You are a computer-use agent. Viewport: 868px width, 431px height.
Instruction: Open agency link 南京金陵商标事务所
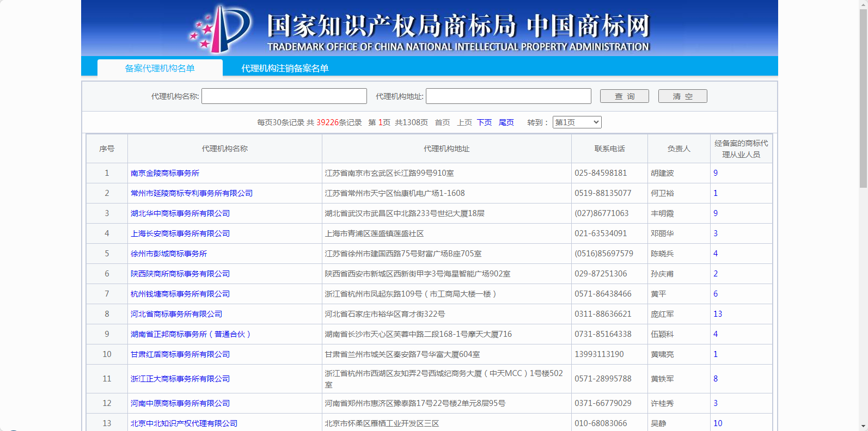[x=165, y=173]
